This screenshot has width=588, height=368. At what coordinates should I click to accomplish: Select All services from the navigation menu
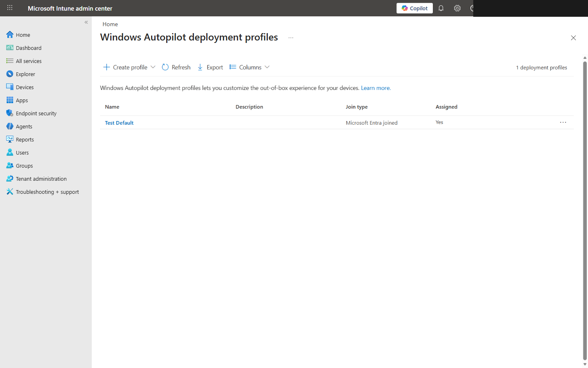coord(29,61)
